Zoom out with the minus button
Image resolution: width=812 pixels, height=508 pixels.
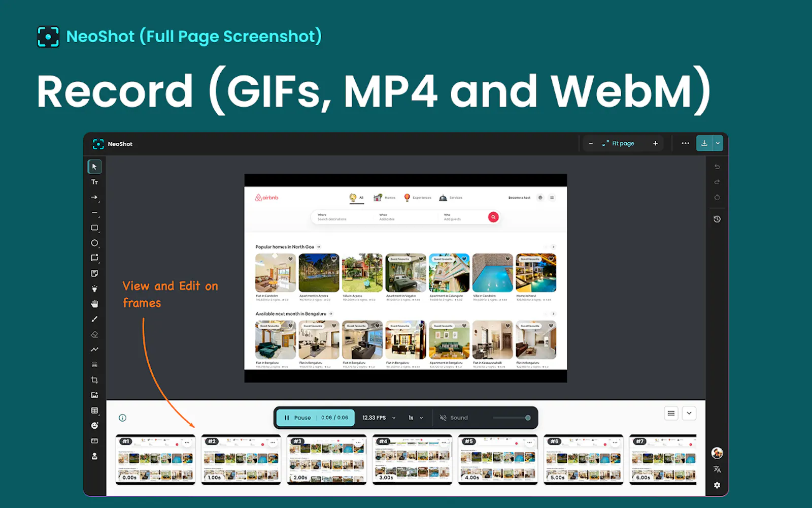(591, 143)
